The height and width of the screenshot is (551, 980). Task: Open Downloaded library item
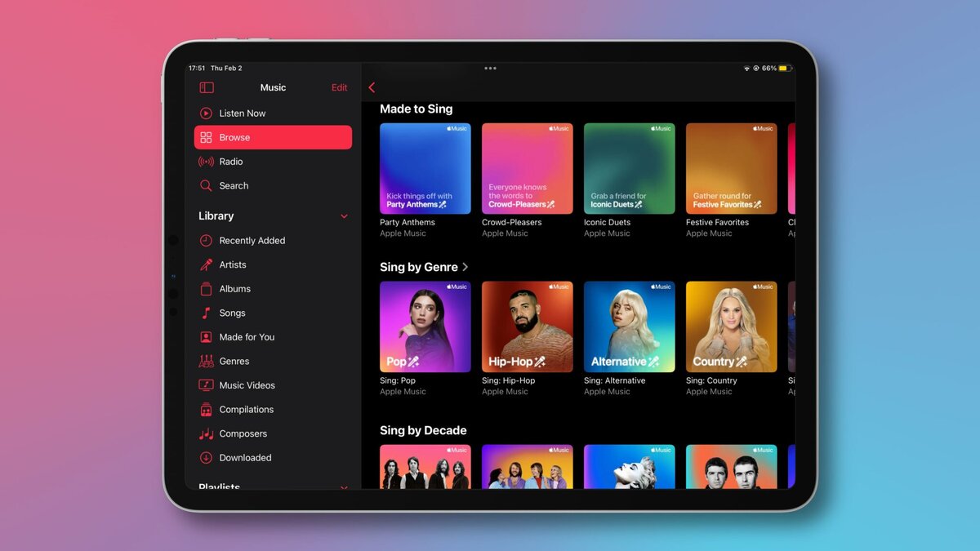point(273,458)
